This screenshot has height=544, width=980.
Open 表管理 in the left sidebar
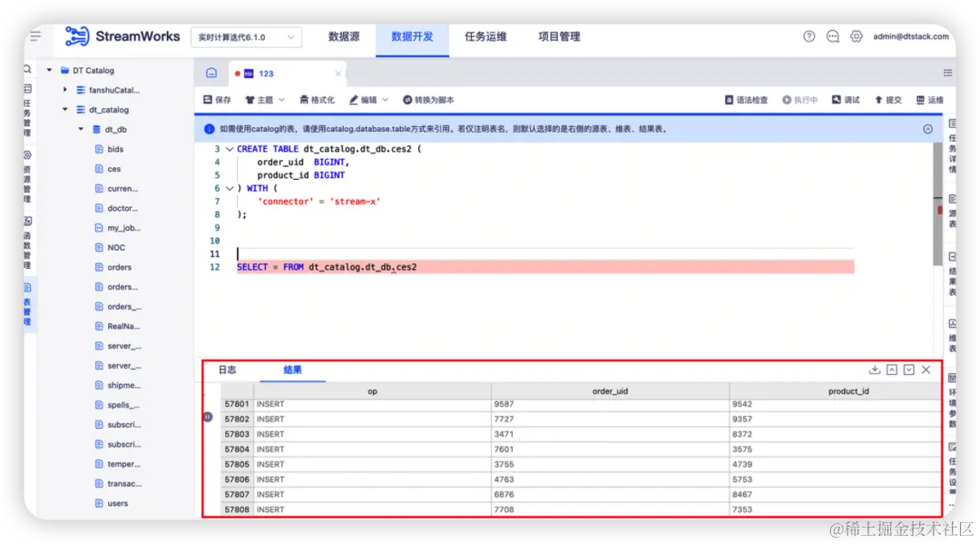pos(27,304)
